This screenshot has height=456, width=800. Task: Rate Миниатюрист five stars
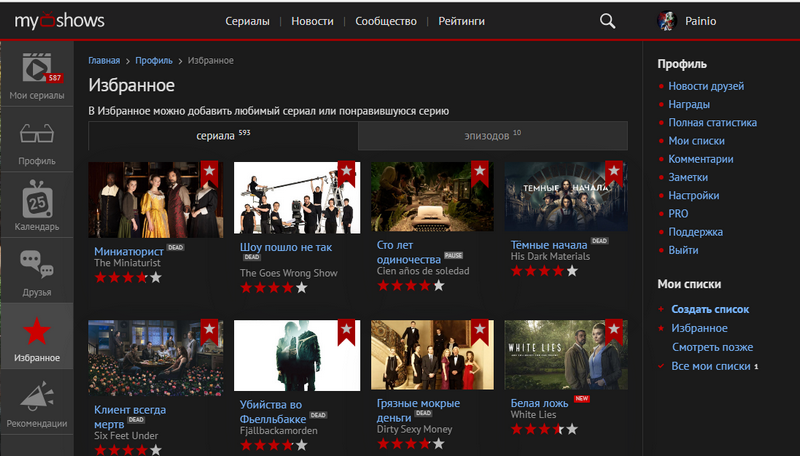(156, 277)
